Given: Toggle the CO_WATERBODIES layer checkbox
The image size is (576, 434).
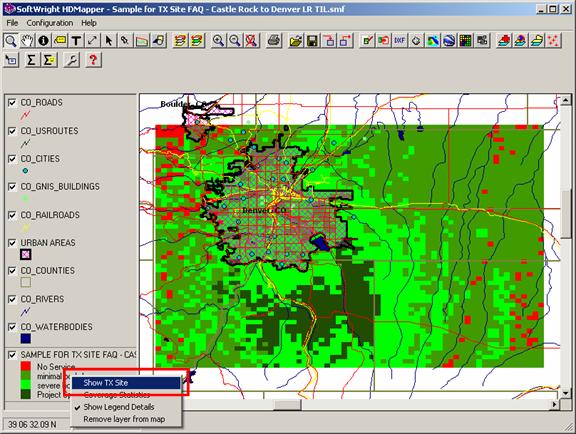Looking at the screenshot, I should [x=12, y=327].
